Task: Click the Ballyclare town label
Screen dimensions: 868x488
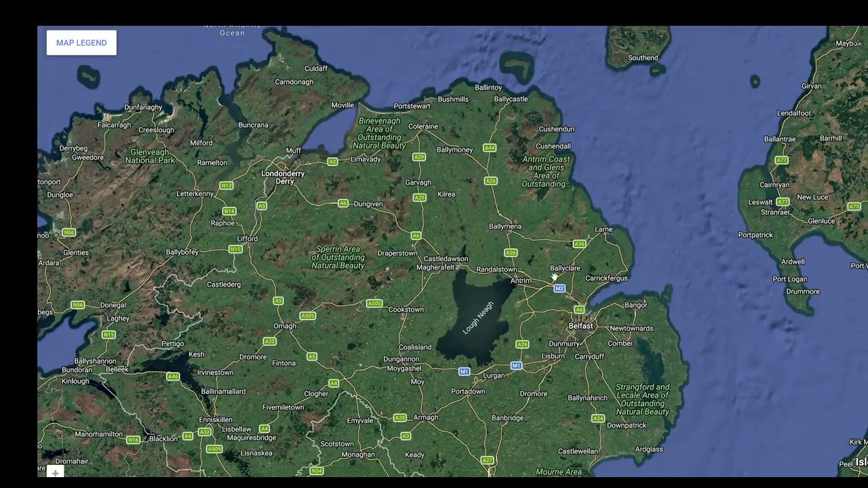Action: [x=566, y=268]
